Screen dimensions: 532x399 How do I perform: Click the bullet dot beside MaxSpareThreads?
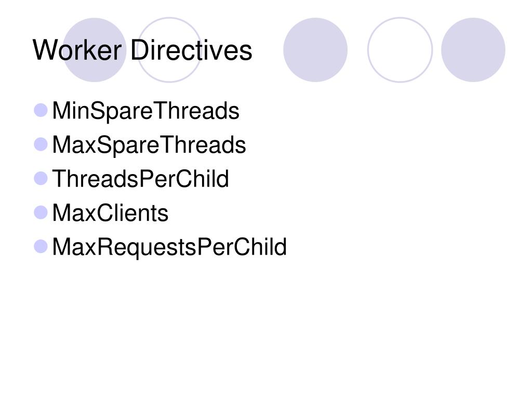point(41,144)
